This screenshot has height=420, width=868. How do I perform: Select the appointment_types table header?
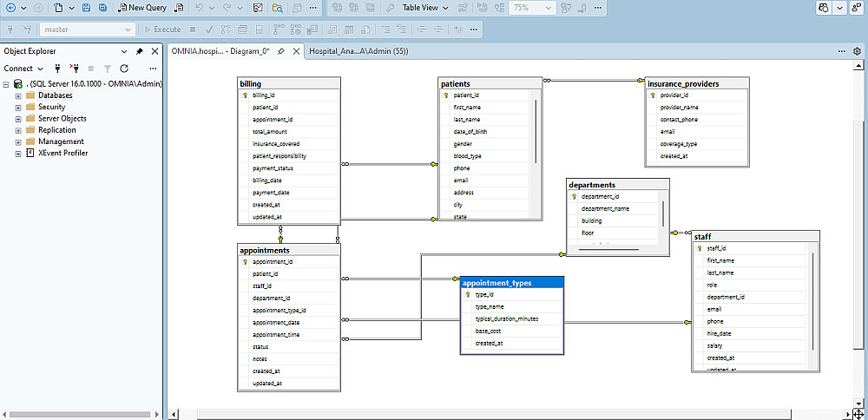[512, 283]
